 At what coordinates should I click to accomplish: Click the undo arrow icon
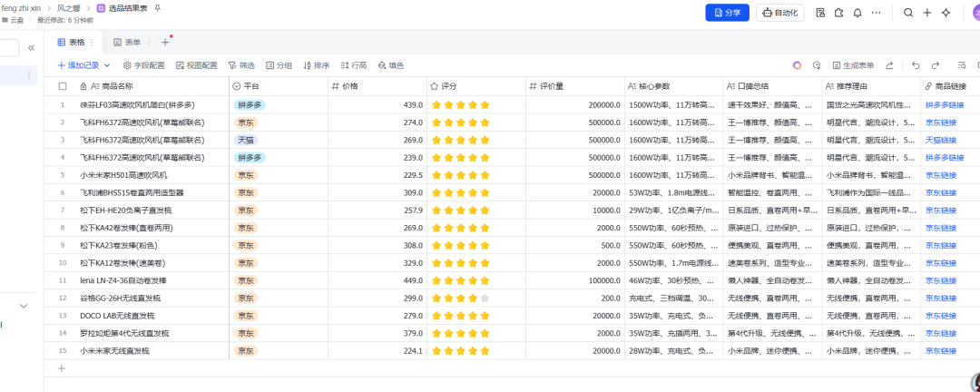(916, 65)
